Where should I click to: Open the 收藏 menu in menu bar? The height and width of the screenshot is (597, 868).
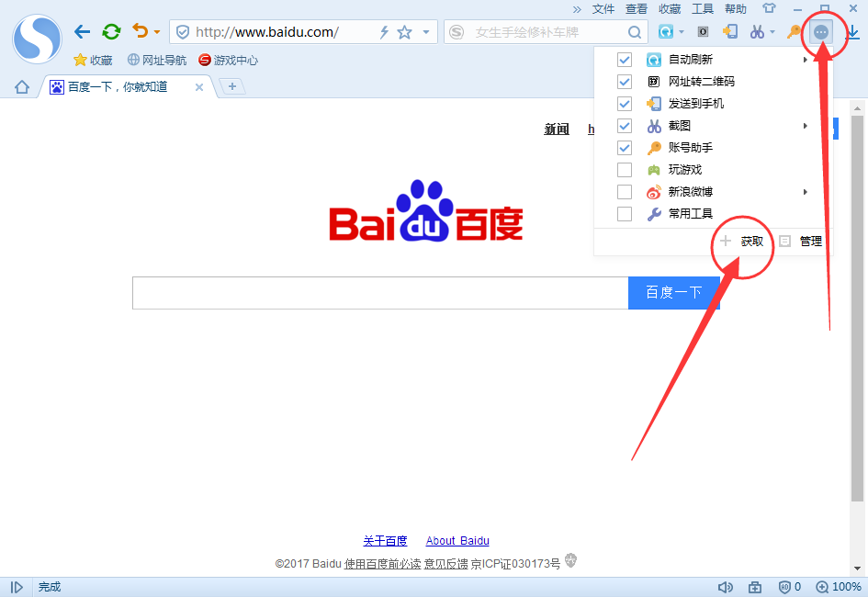click(670, 9)
